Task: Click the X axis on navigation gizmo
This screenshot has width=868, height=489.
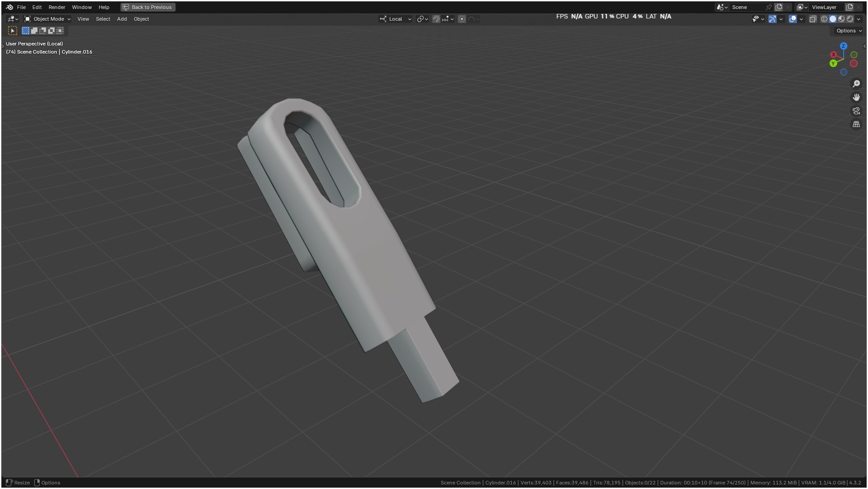Action: click(x=834, y=54)
